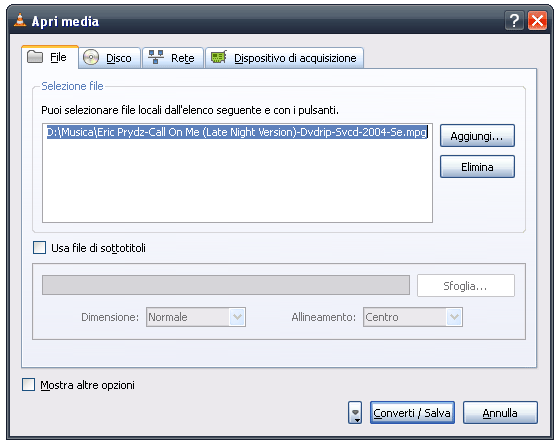Viewport: 558px width, 444px height.
Task: Click Annulla to cancel
Action: [500, 413]
